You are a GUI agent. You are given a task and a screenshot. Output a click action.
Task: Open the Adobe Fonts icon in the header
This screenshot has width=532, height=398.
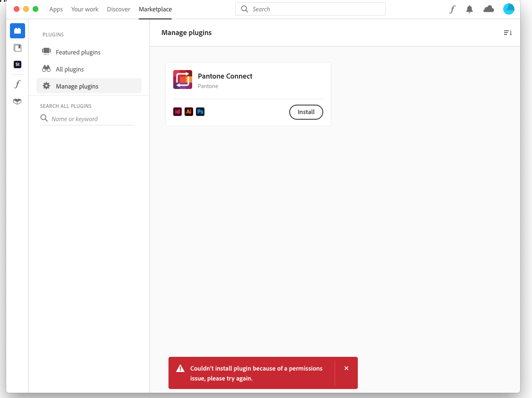coord(452,9)
